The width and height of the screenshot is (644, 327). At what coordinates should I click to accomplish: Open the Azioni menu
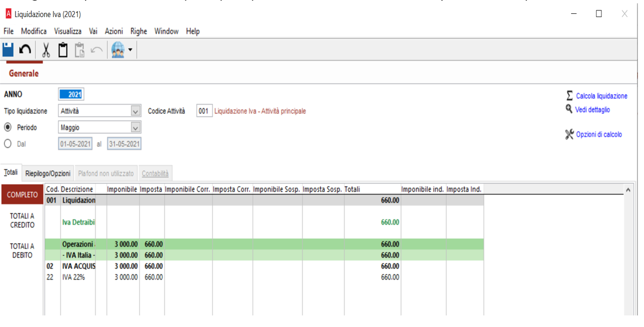tap(114, 31)
